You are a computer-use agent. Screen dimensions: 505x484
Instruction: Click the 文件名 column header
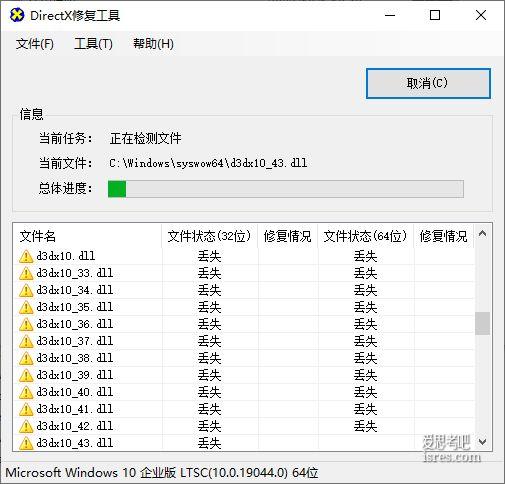click(x=87, y=236)
